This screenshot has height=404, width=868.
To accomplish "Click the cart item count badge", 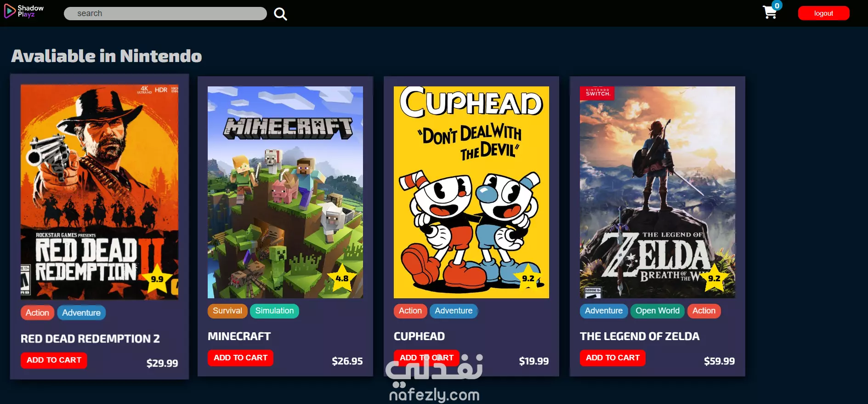I will click(777, 6).
